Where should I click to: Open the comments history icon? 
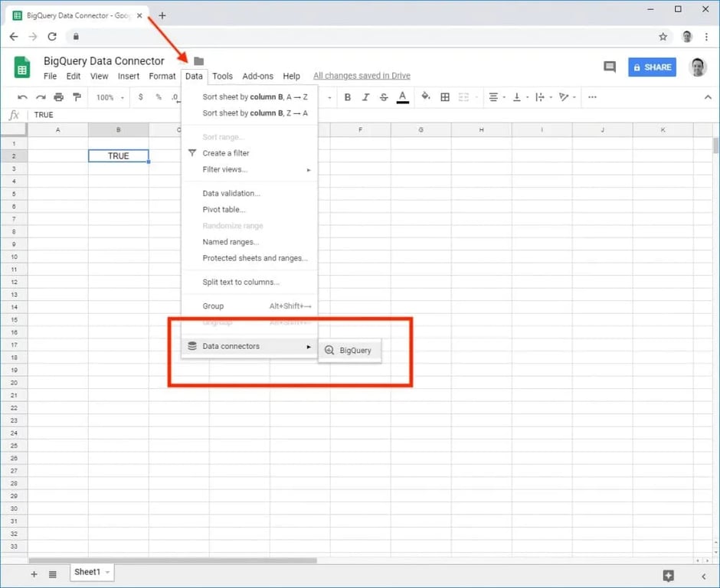610,67
